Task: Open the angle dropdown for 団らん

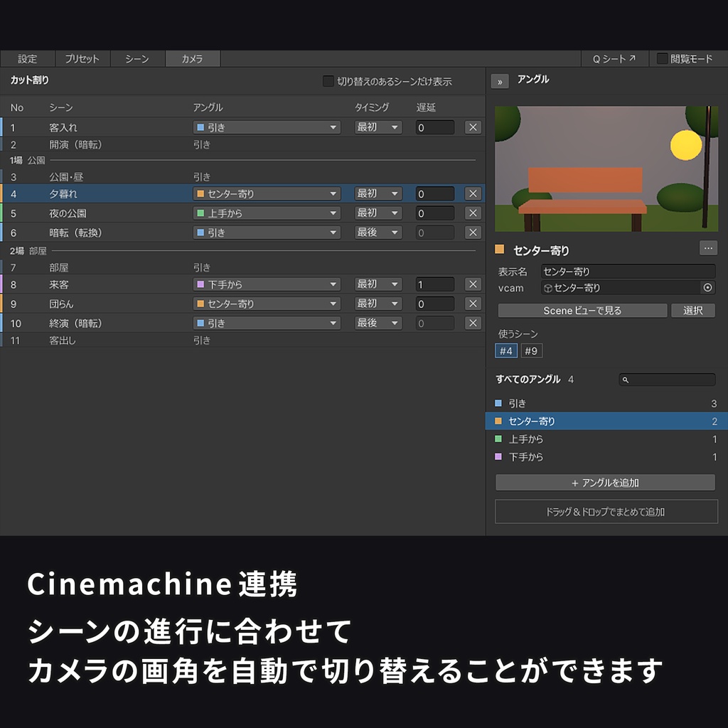Action: pyautogui.click(x=267, y=304)
